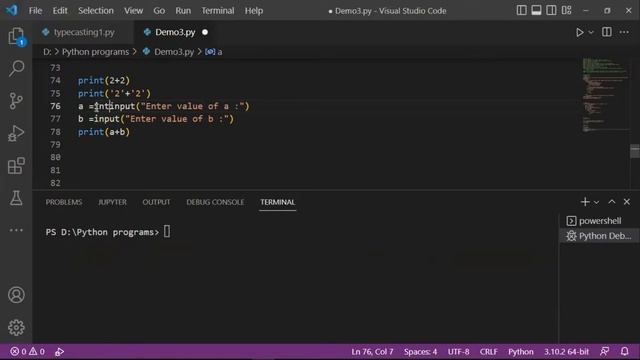Show additional views ellipsis in activity bar
640x360 pixels.
tap(16, 230)
